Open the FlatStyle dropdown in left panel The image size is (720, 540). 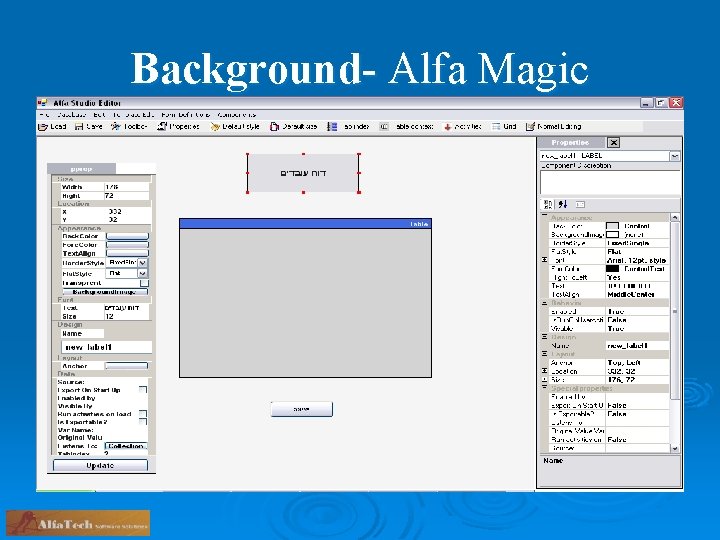tap(142, 273)
